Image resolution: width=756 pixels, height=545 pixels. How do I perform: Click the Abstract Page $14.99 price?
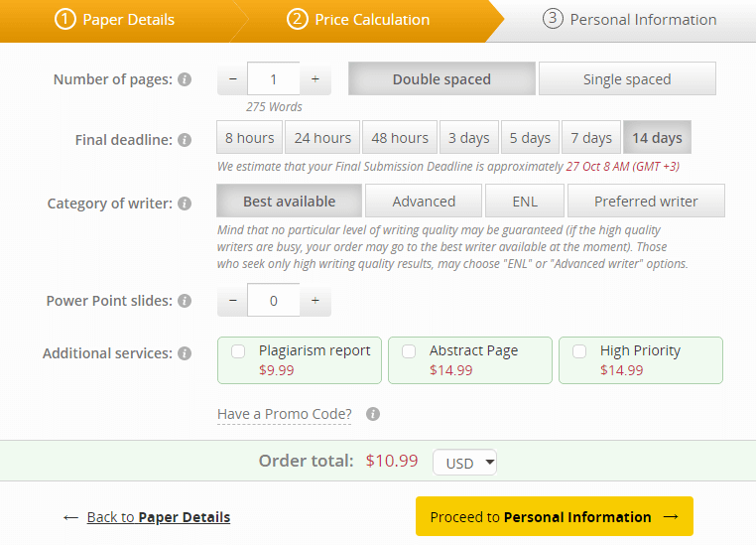[x=450, y=370]
